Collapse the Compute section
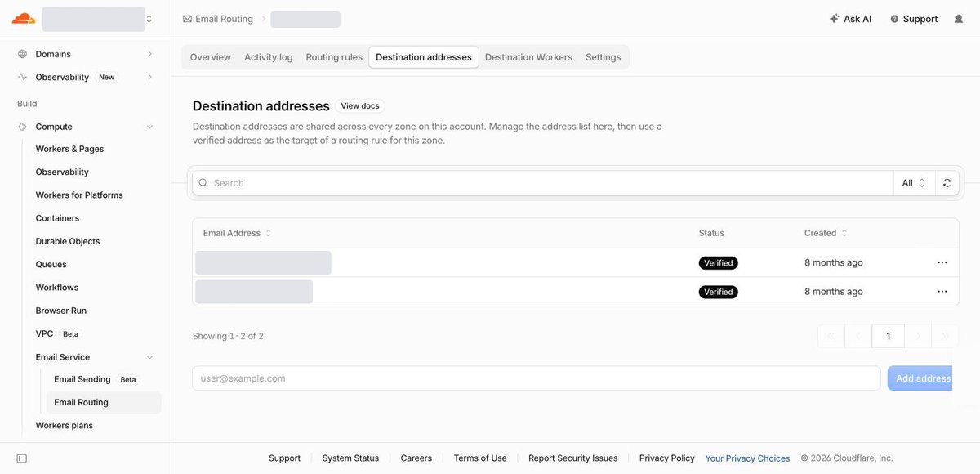 tap(86, 127)
